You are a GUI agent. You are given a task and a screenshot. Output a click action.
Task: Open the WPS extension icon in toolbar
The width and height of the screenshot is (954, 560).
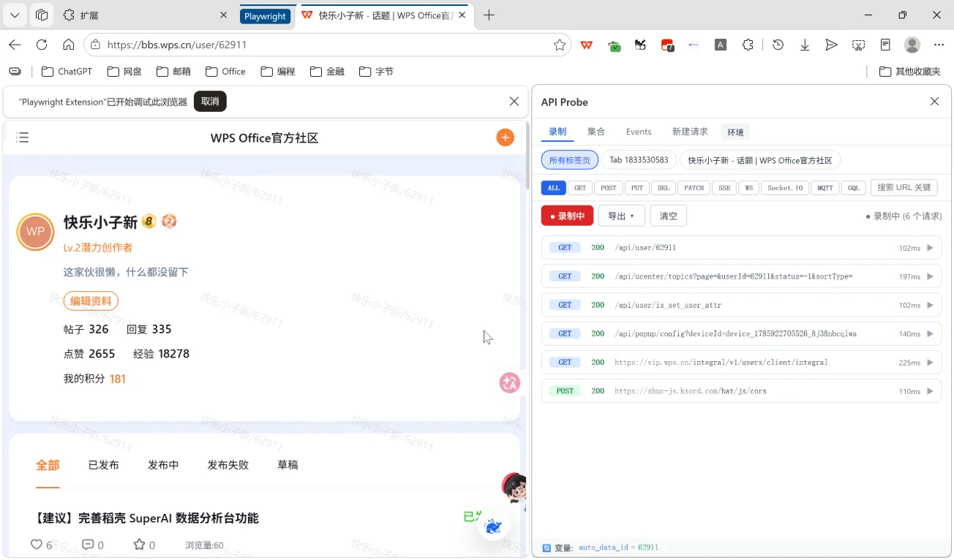point(587,45)
